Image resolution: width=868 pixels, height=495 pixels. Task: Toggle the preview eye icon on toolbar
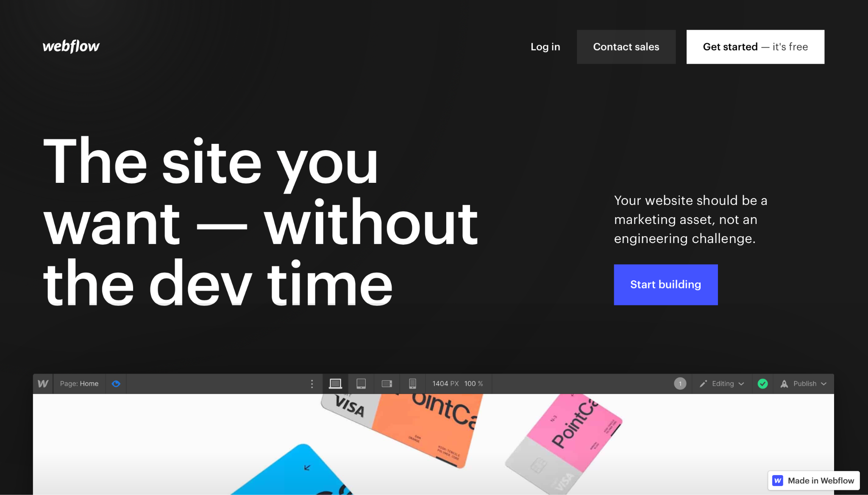(117, 383)
